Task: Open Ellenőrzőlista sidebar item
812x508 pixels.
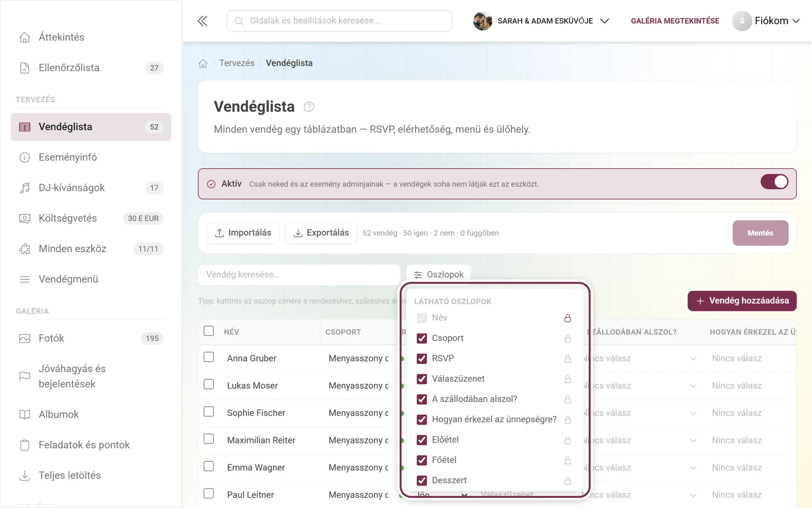Action: (x=91, y=68)
